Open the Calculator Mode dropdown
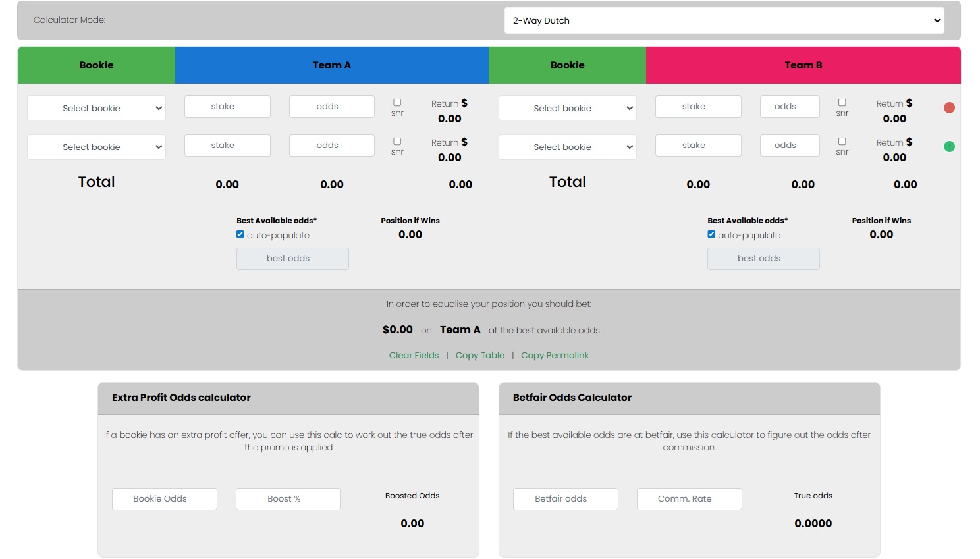The width and height of the screenshot is (980, 559). 724,20
